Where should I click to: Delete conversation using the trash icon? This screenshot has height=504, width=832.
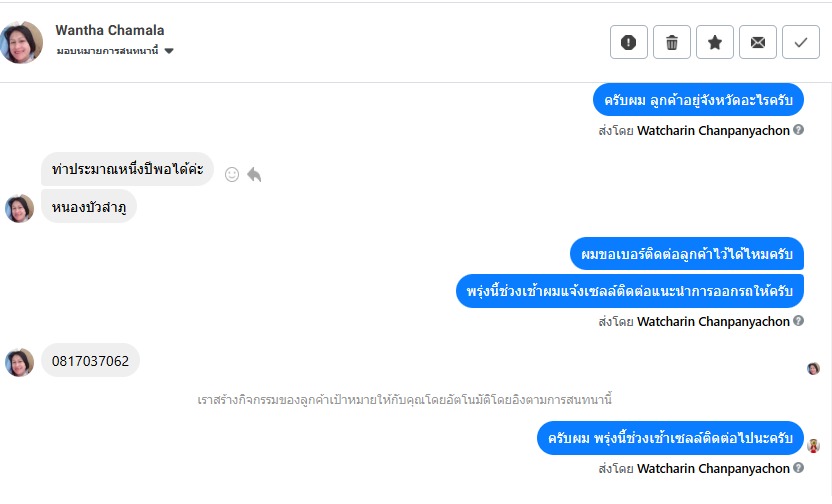(x=671, y=42)
